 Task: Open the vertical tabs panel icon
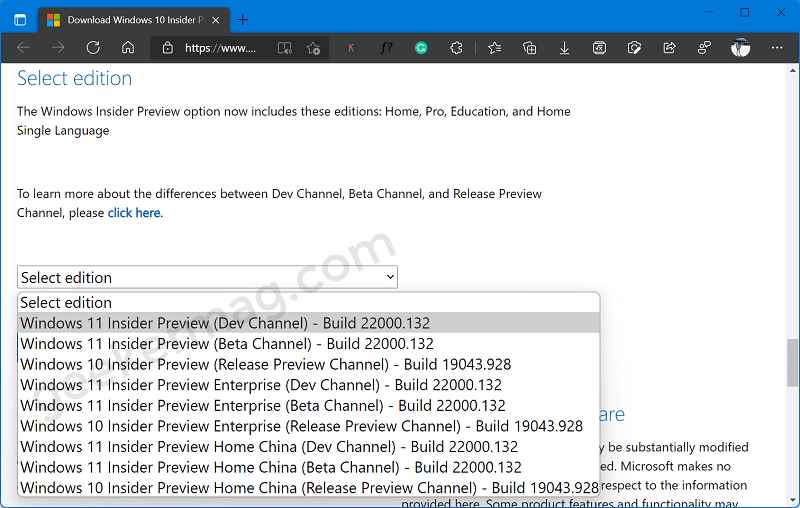pyautogui.click(x=20, y=20)
